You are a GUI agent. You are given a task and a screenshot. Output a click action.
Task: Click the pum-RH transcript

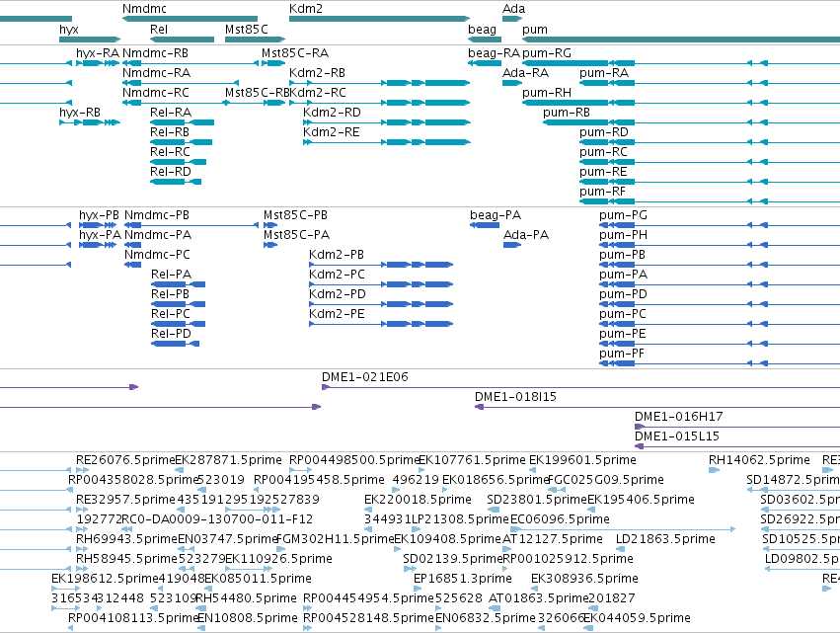pos(681,103)
